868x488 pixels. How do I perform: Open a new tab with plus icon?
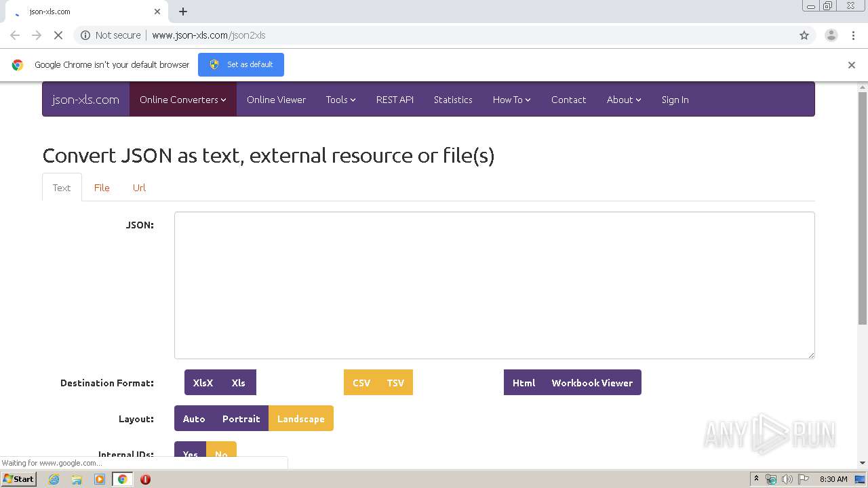183,12
